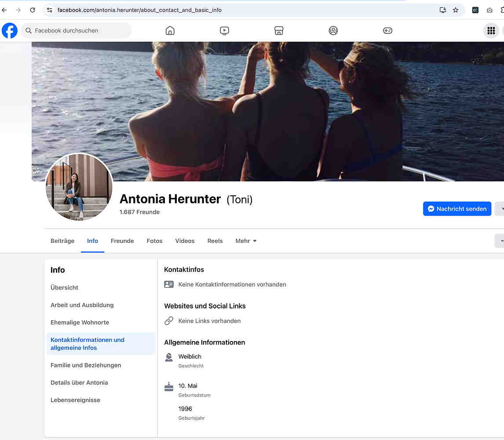Image resolution: width=504 pixels, height=440 pixels.
Task: Open the Reels tab
Action: tap(215, 241)
